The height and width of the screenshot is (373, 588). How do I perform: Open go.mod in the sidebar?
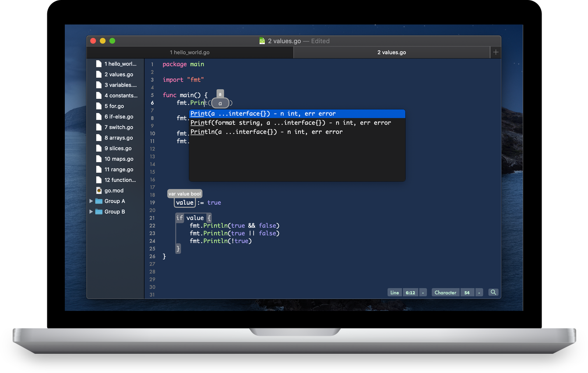pos(114,191)
